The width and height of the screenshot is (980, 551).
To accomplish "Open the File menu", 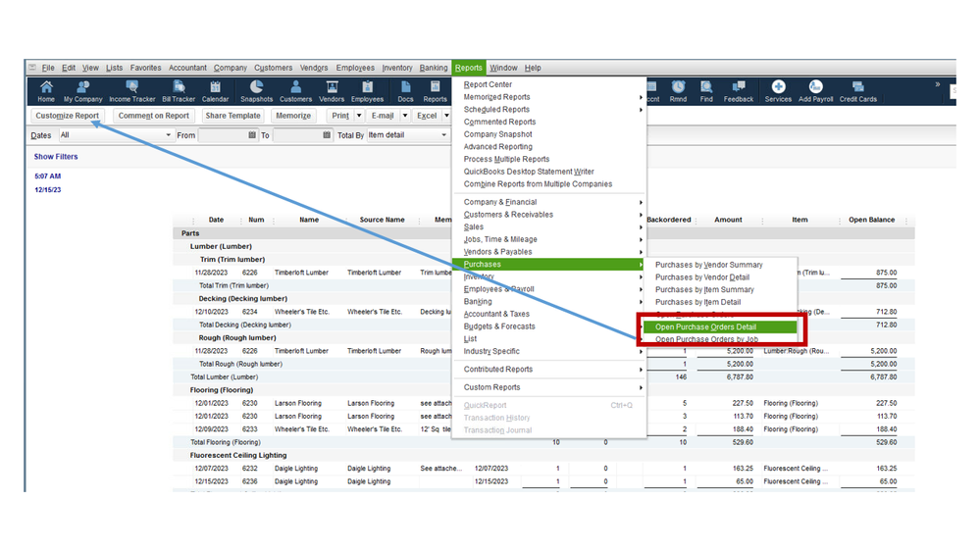I will click(48, 68).
